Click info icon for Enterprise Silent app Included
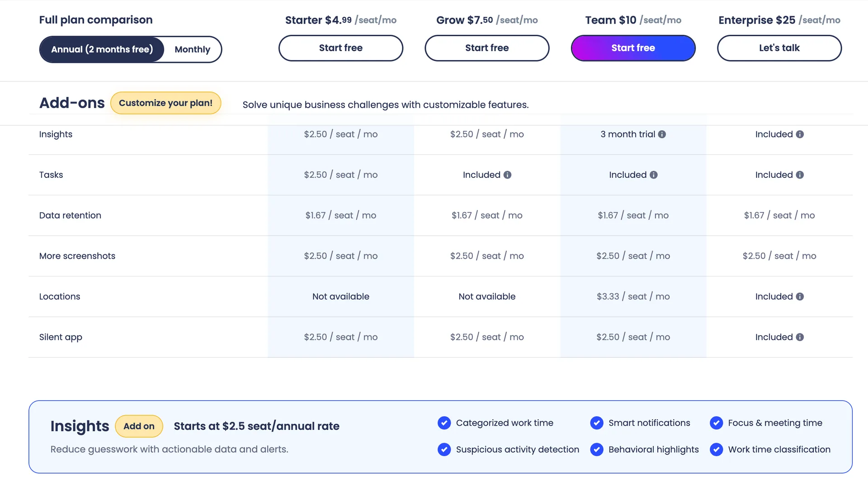 click(800, 337)
